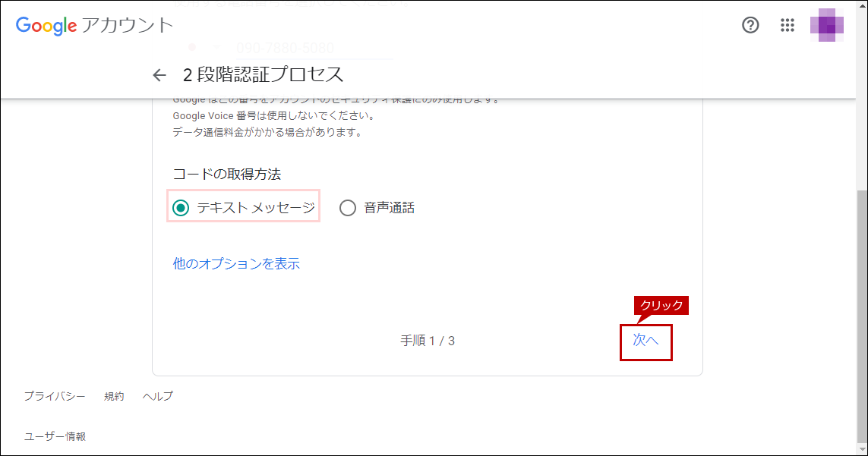Open the Help question mark icon
This screenshot has width=868, height=456.
click(x=750, y=25)
